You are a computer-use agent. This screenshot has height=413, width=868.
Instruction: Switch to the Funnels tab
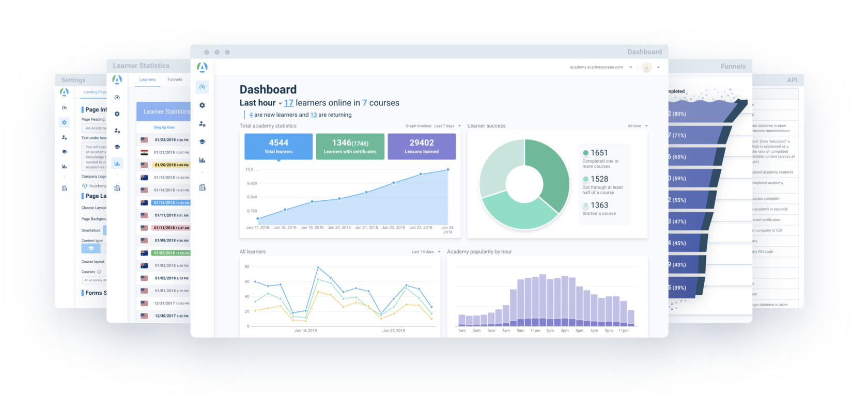point(175,80)
